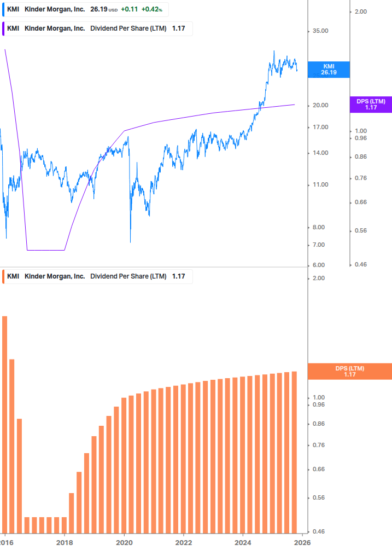Click the 1.17 value in the orange DPS legend
Screen dimensions: 392x550
tap(178, 276)
